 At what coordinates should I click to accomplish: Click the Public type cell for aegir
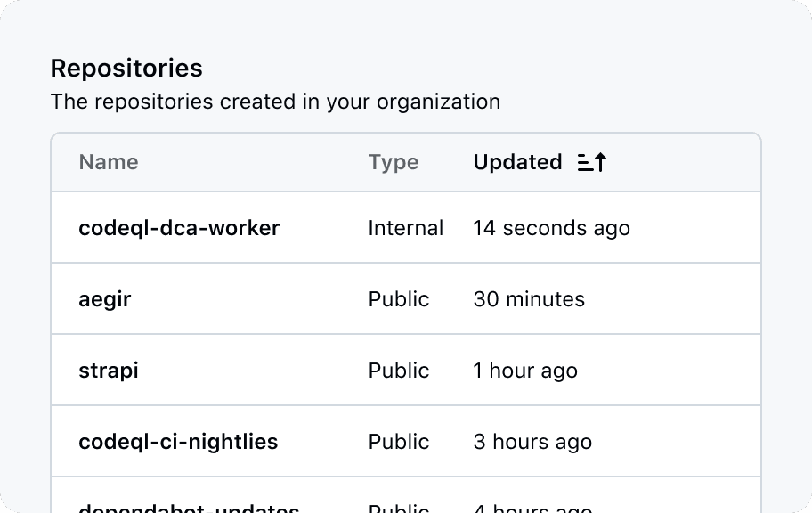tap(399, 299)
